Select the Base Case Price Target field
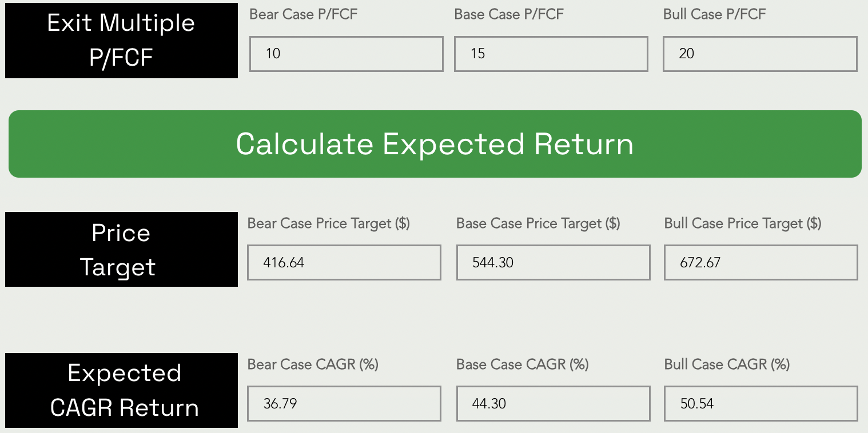This screenshot has width=868, height=433. pos(553,263)
